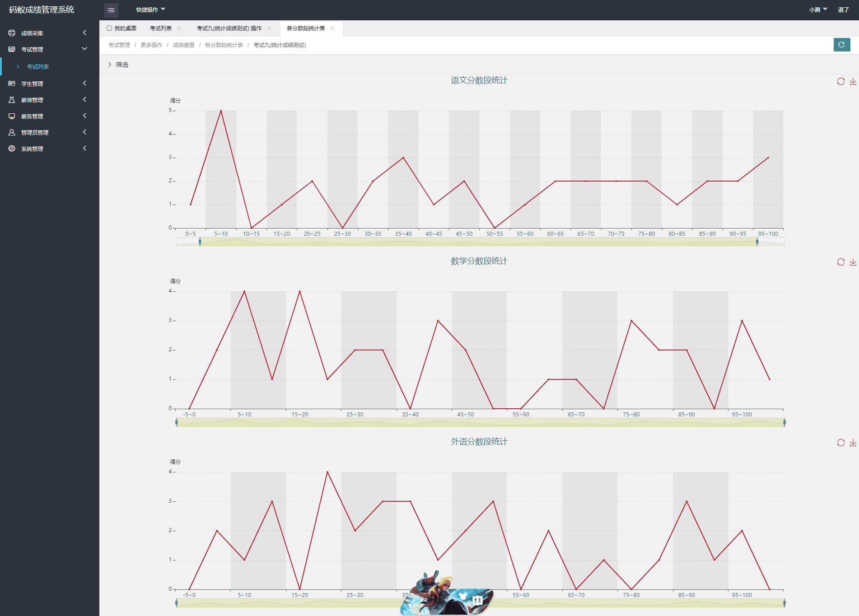Click right zoom handle of 外语 chart
859x616 pixels.
pos(784,603)
